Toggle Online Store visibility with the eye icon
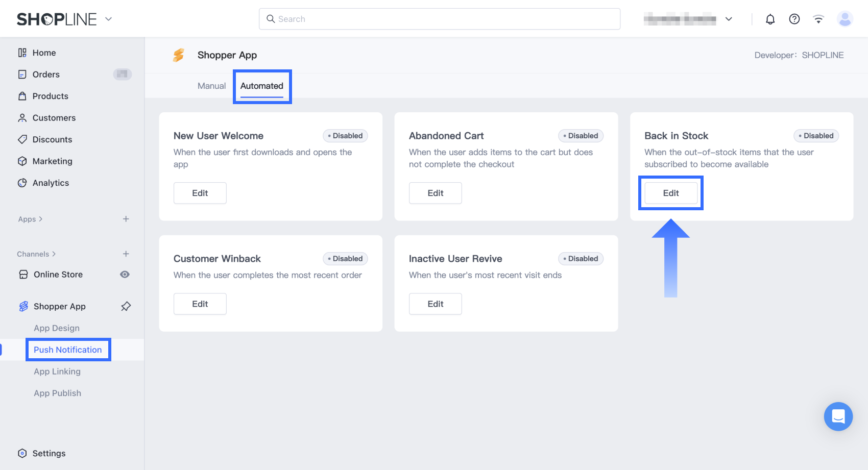The image size is (868, 470). 125,274
